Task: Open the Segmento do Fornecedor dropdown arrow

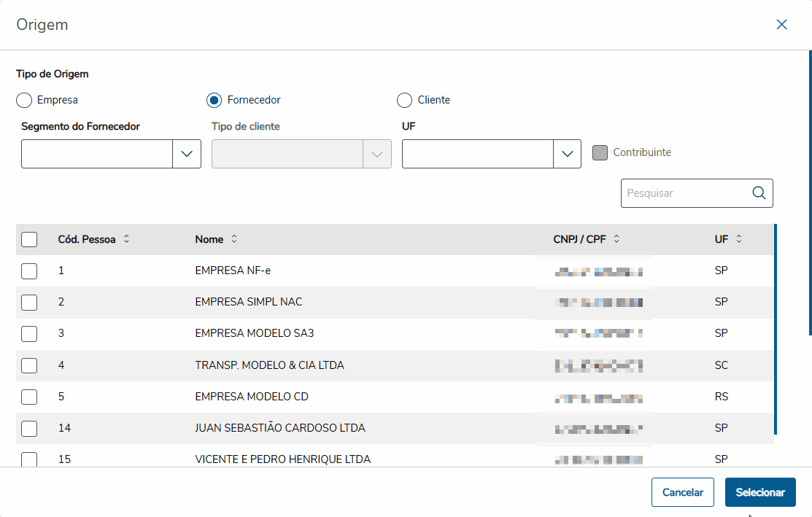Action: tap(187, 154)
